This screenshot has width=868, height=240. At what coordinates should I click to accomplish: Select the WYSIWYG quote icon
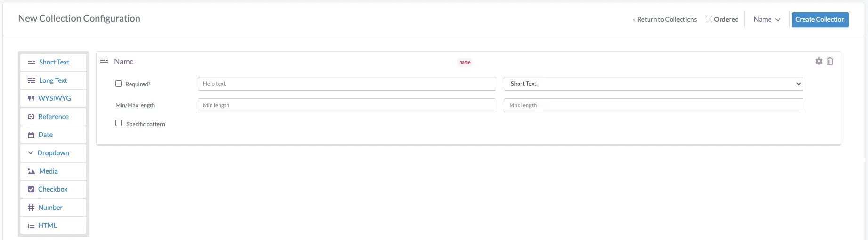[31, 98]
